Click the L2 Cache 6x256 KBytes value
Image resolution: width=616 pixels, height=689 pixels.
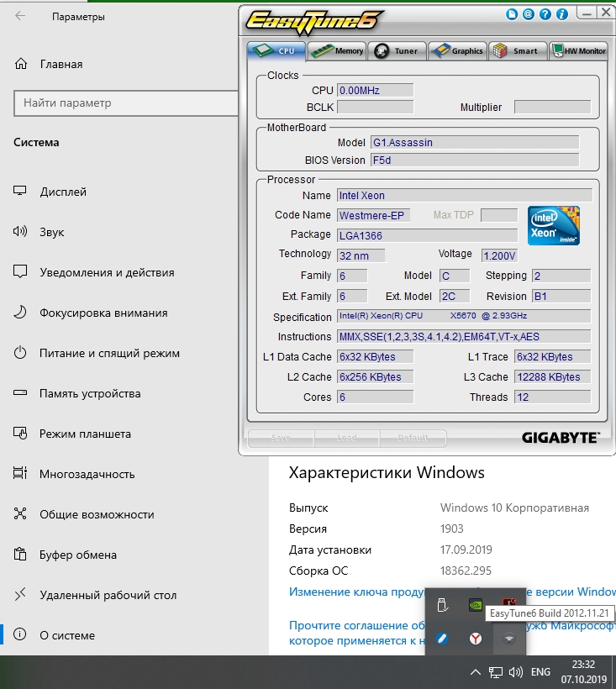(x=375, y=377)
